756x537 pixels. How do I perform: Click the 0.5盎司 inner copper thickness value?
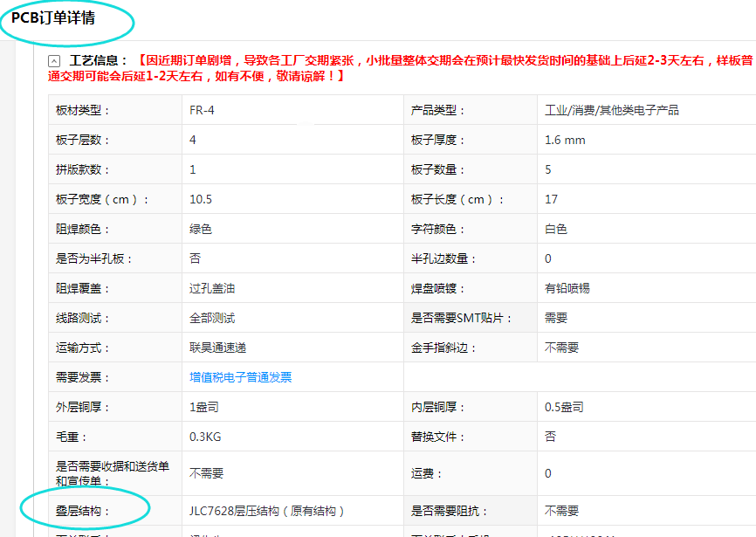point(564,407)
